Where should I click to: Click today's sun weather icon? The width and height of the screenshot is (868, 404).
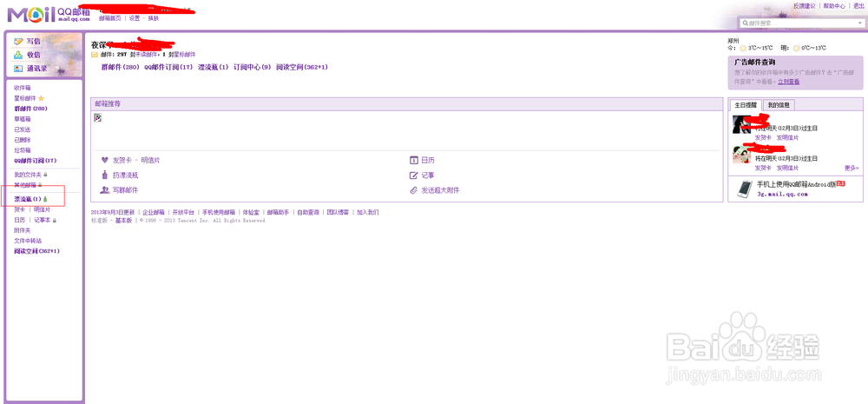(x=744, y=48)
